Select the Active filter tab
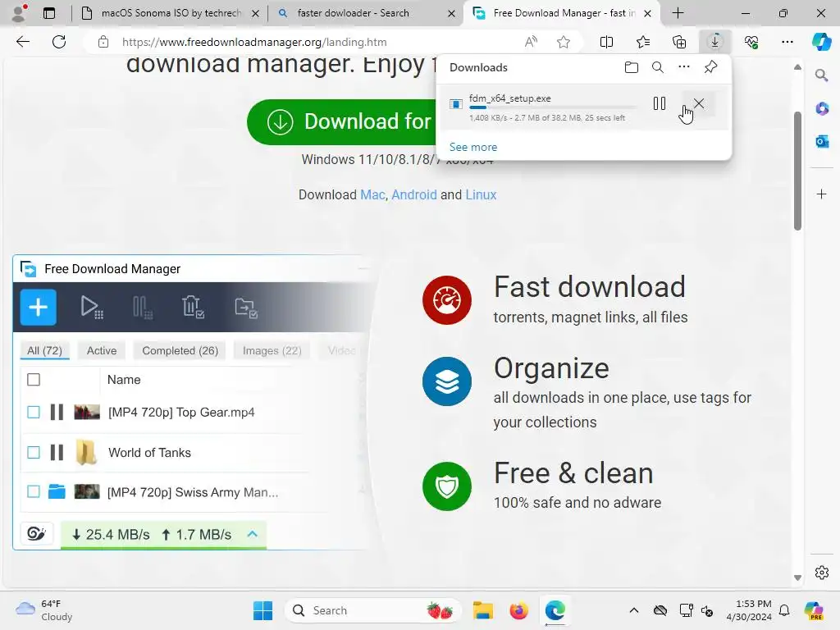The width and height of the screenshot is (840, 630). click(x=102, y=350)
